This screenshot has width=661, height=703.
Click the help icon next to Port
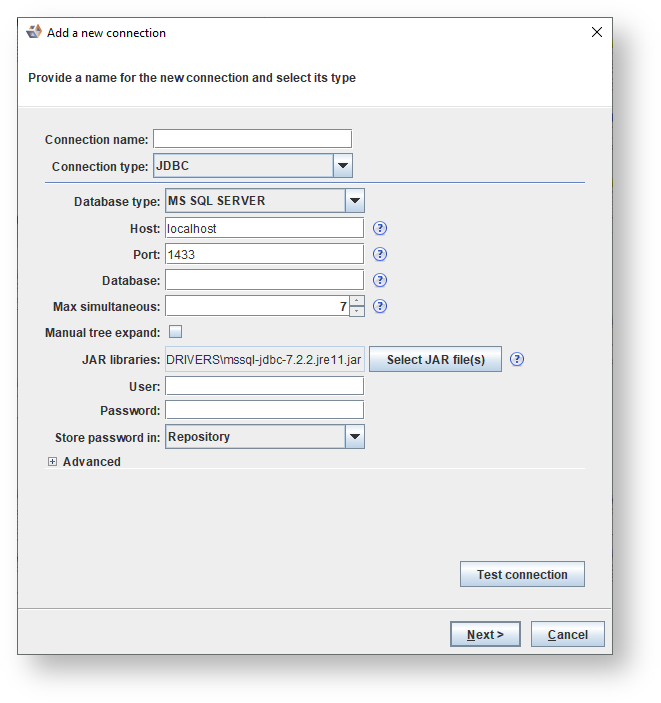click(x=380, y=254)
